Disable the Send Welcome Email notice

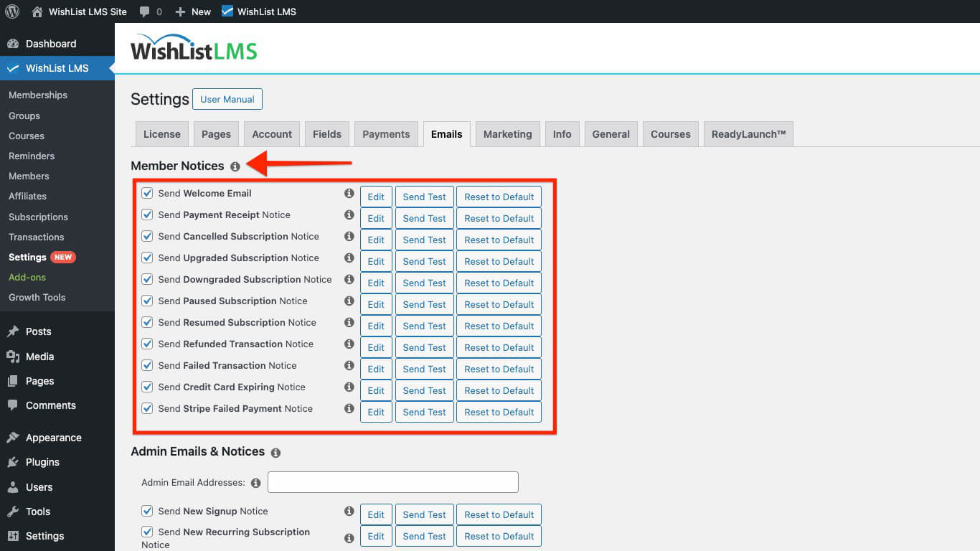[147, 192]
